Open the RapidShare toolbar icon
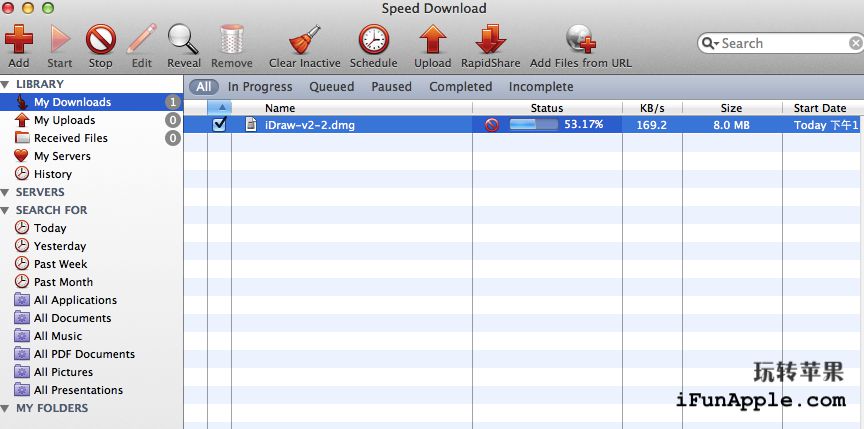The image size is (864, 429). (490, 40)
